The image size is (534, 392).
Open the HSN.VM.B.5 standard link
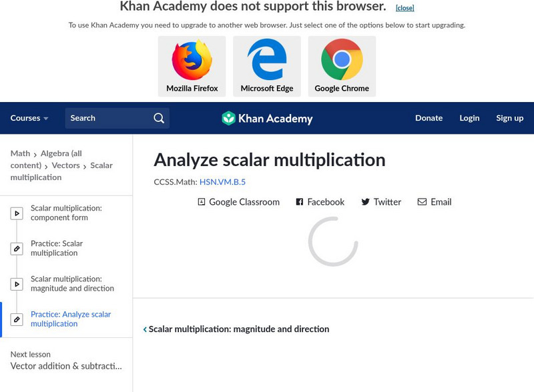click(x=222, y=182)
